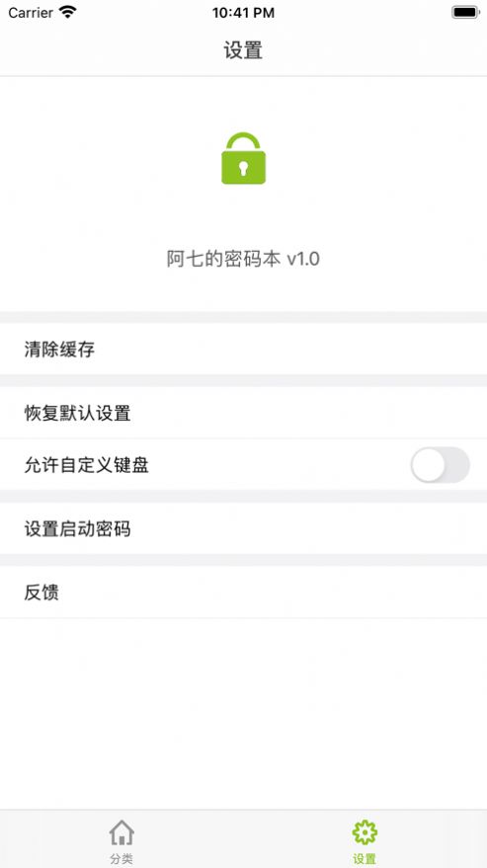This screenshot has height=868, width=487.
Task: Tap the 阿七的密码本 app name text
Action: (x=224, y=259)
